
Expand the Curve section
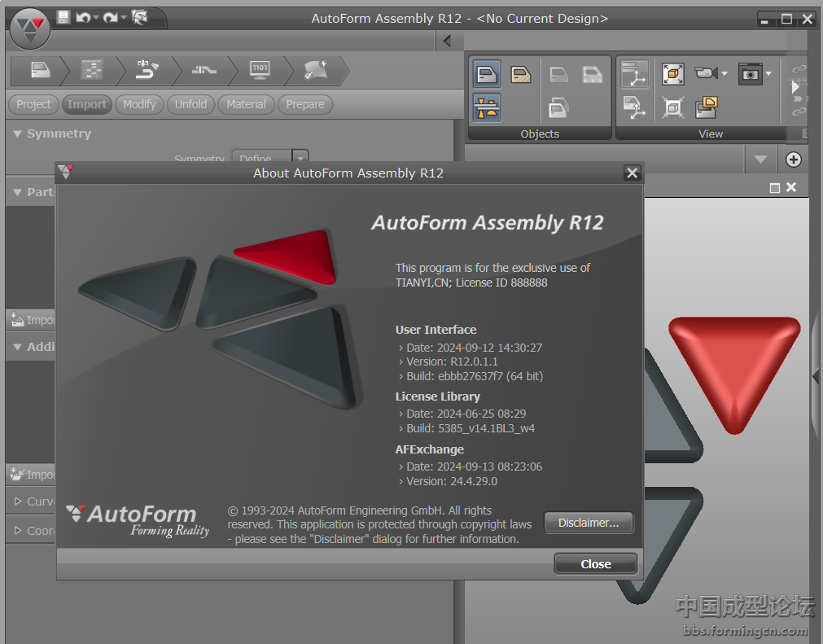[17, 502]
